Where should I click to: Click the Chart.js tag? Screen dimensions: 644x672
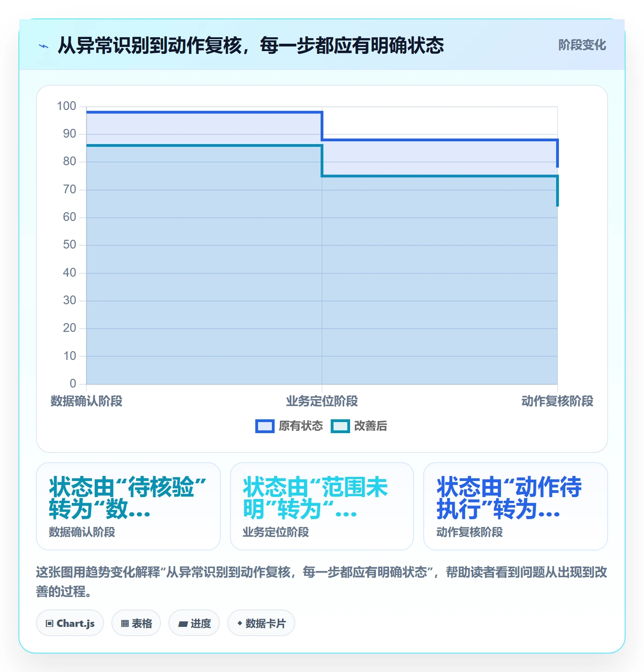70,623
